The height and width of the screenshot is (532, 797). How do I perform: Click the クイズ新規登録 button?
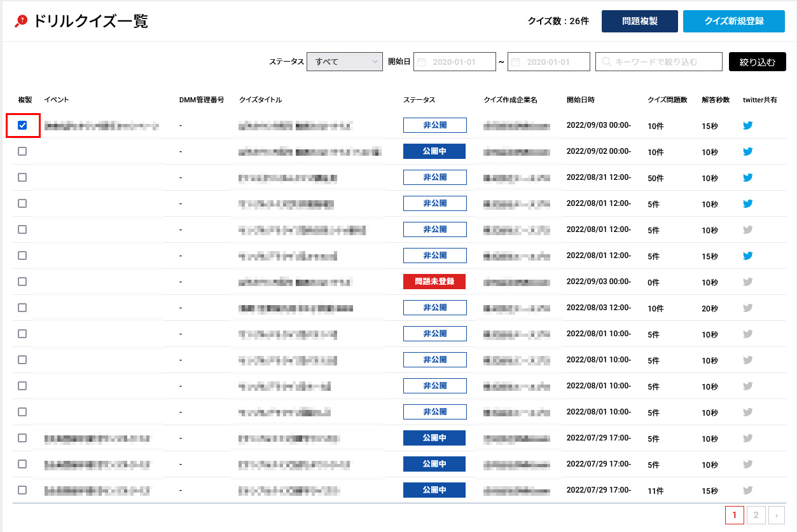click(733, 21)
